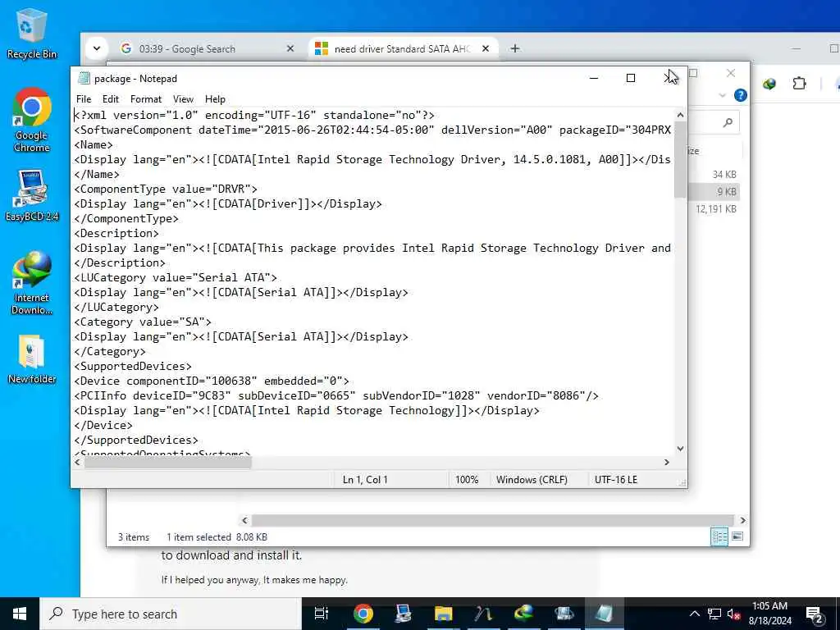Viewport: 840px width, 630px height.
Task: Open a new Chrome tab
Action: coord(515,48)
